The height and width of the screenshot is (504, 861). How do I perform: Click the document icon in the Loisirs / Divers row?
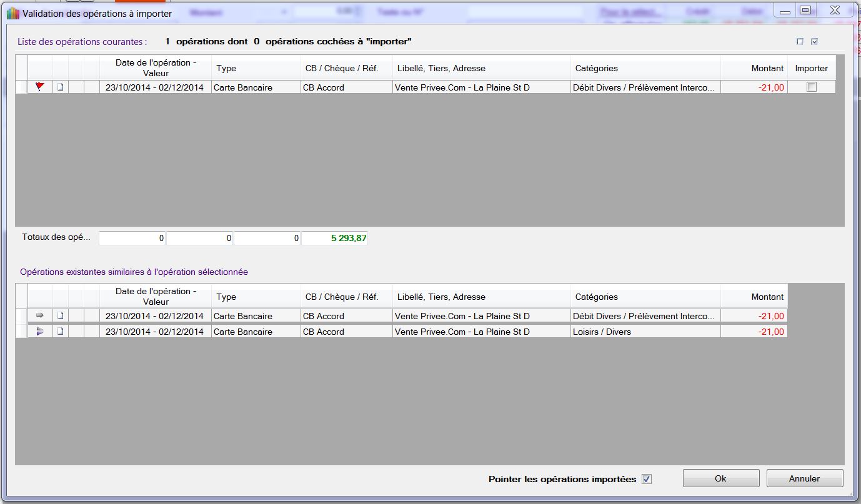[61, 332]
